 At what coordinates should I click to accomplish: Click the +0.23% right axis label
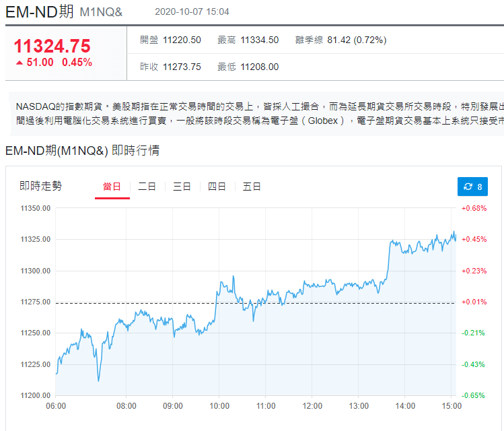pyautogui.click(x=474, y=271)
